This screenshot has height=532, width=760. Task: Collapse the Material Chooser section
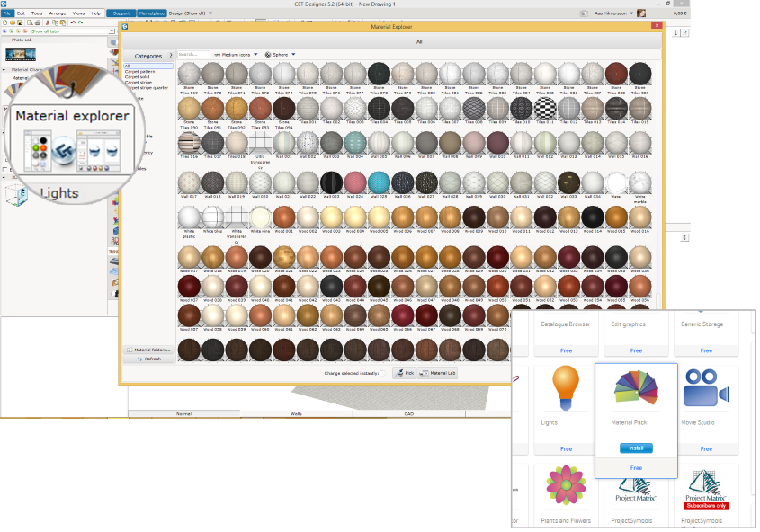[x=4, y=70]
